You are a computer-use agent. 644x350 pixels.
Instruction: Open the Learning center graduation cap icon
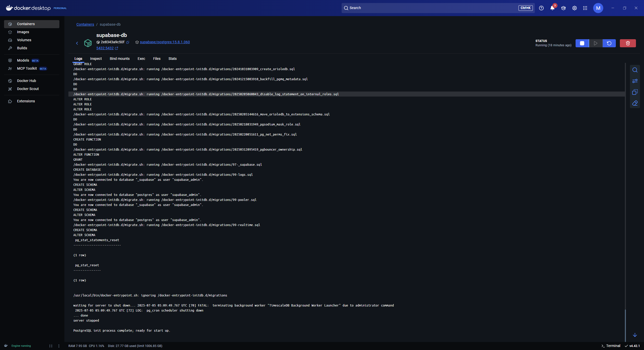(563, 8)
